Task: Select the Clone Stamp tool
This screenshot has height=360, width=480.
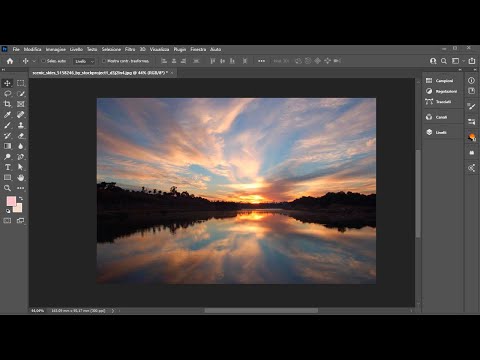Action: [21, 125]
